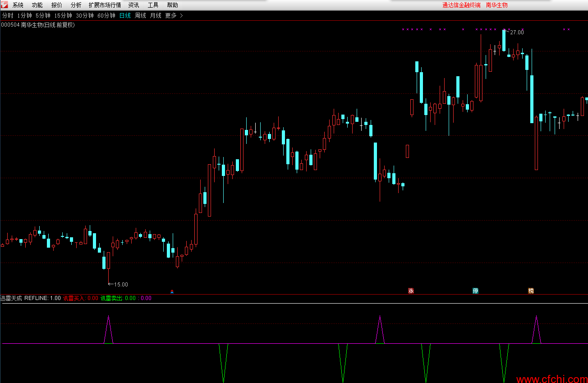Switch to the 5分钟 period tab
Viewport: 588px width, 383px height.
[x=43, y=15]
